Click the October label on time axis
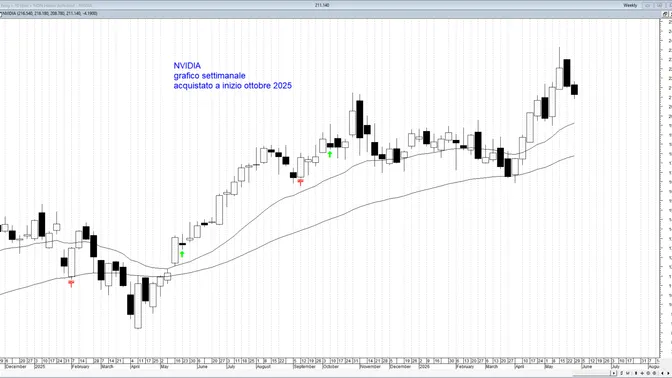The width and height of the screenshot is (672, 378). coord(330,367)
